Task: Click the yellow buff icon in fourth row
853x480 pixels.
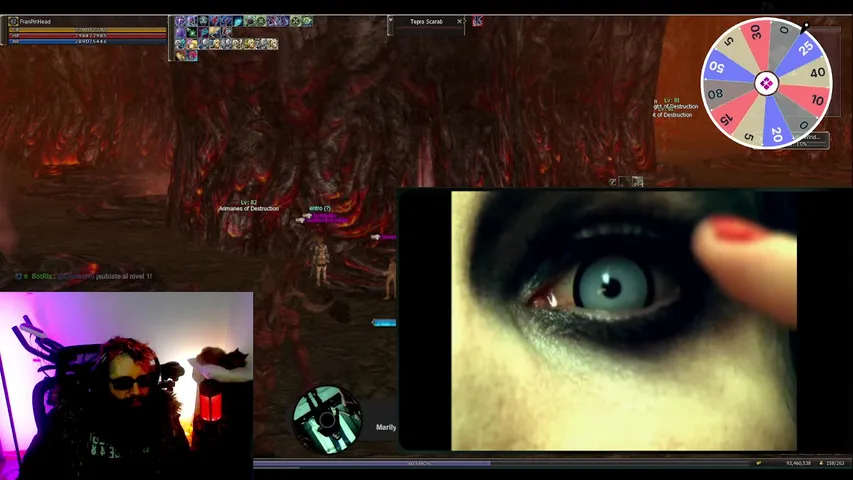Action: point(181,55)
